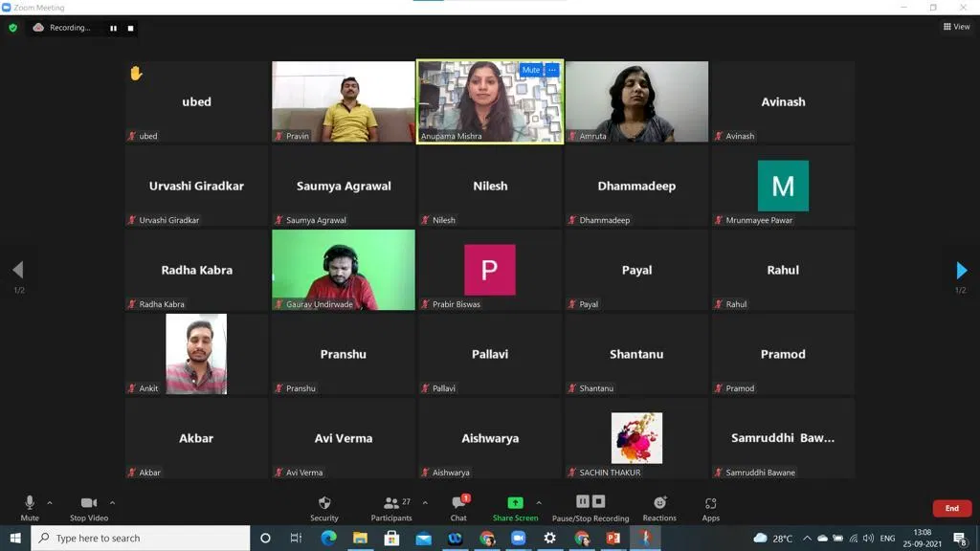Toggle camera off with Stop Video
Screen dimensions: 980x551
[x=88, y=508]
